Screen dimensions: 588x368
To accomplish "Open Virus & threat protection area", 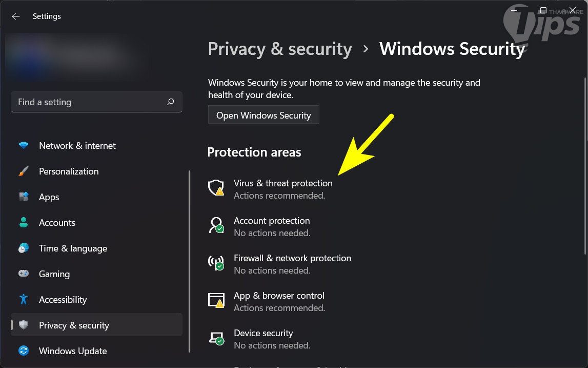I will coord(283,183).
